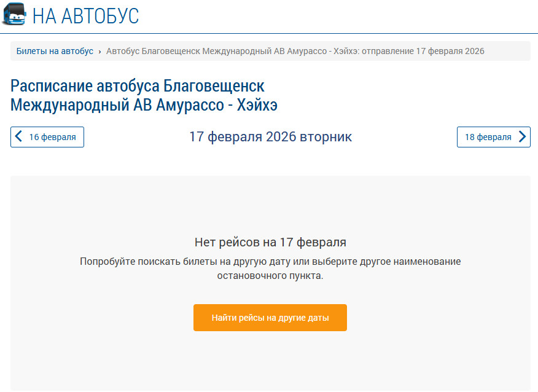Screen dimensions: 538x392
Task: Go to 18 февраля using its label
Action: 488,137
